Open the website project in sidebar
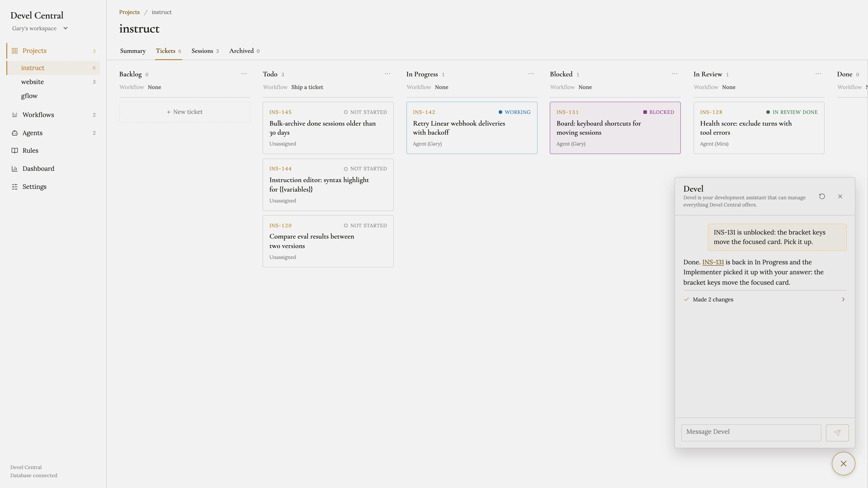The height and width of the screenshot is (488, 868). tap(53, 82)
